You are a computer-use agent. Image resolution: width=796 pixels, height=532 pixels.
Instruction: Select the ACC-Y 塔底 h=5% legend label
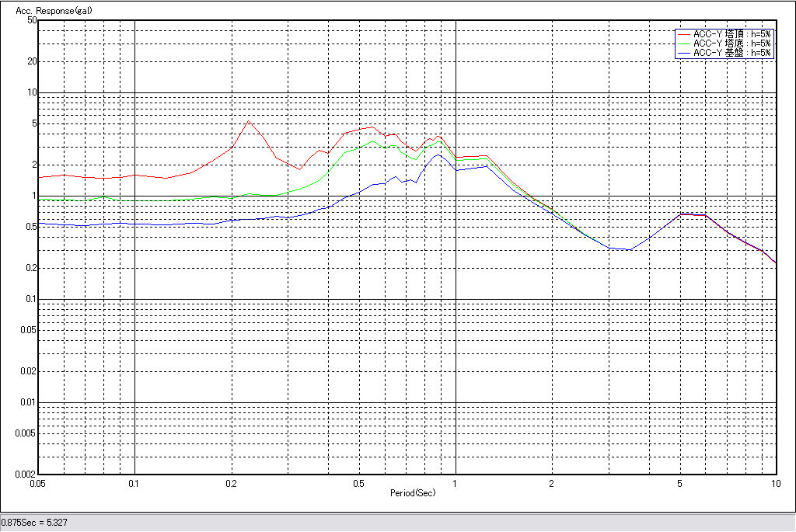pos(731,43)
